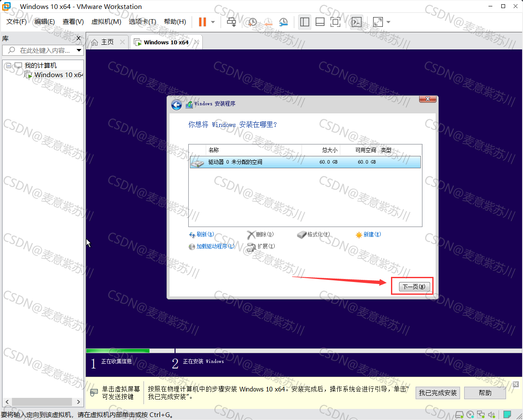Toggle the library sidebar view icon

pos(305,22)
